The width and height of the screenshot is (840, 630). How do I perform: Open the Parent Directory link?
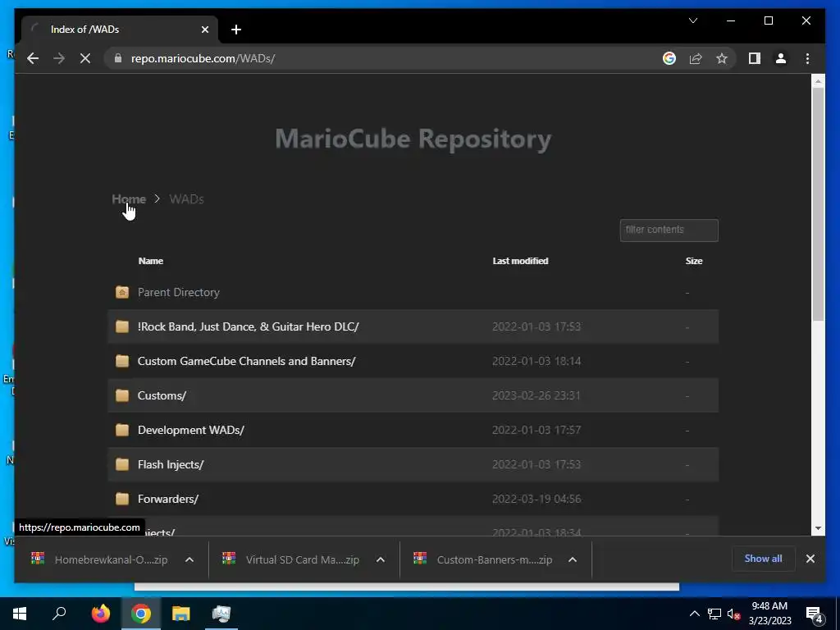pos(178,292)
